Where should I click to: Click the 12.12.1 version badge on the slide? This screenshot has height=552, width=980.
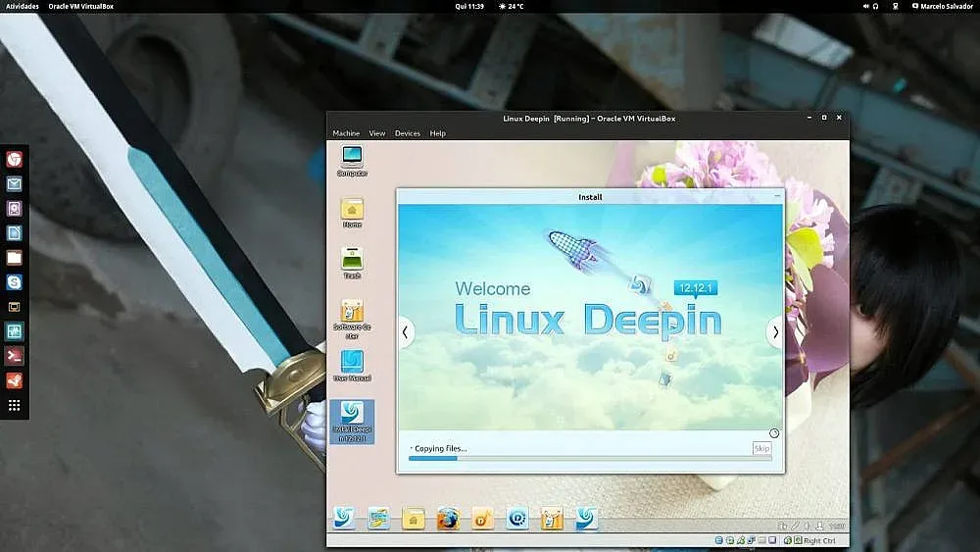pyautogui.click(x=696, y=288)
